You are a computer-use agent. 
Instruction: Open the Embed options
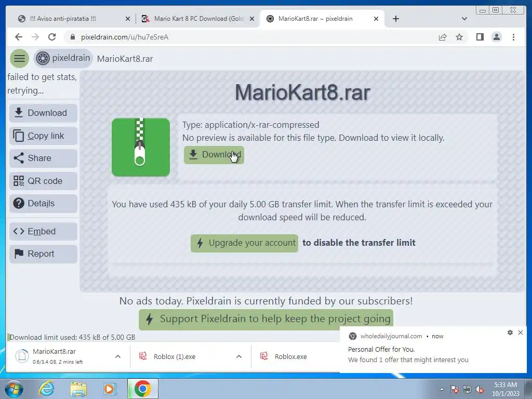point(44,231)
